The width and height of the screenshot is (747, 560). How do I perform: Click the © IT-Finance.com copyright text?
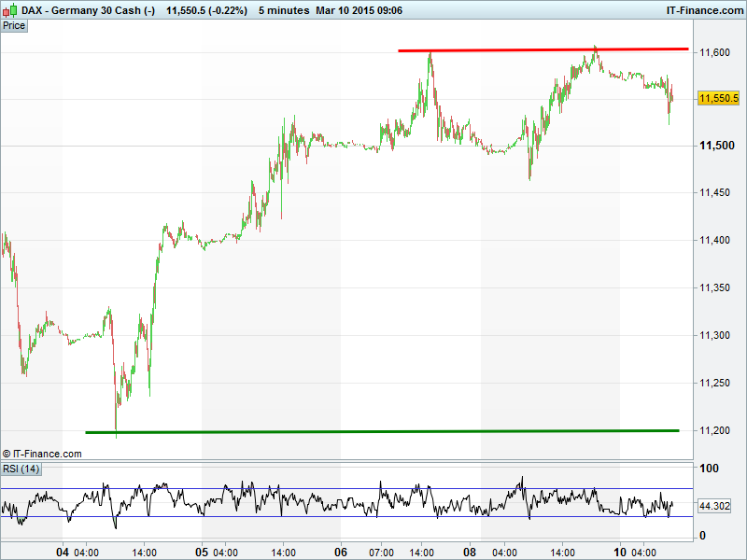pyautogui.click(x=42, y=454)
